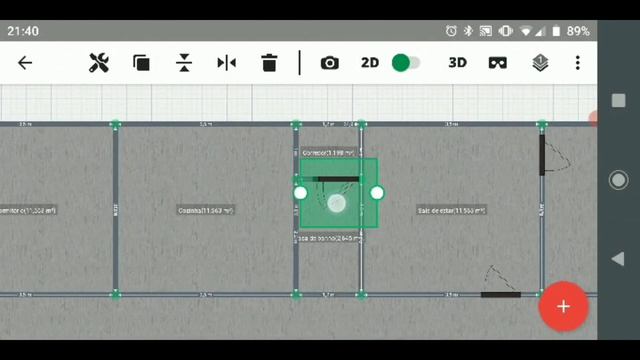Select the Cozinha room label
The width and height of the screenshot is (640, 360).
[x=206, y=211]
